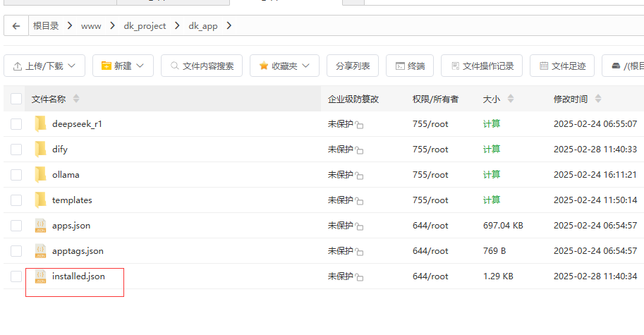Screen dimensions: 644x335
Task: Open the dify folder icon
Action: [40, 150]
